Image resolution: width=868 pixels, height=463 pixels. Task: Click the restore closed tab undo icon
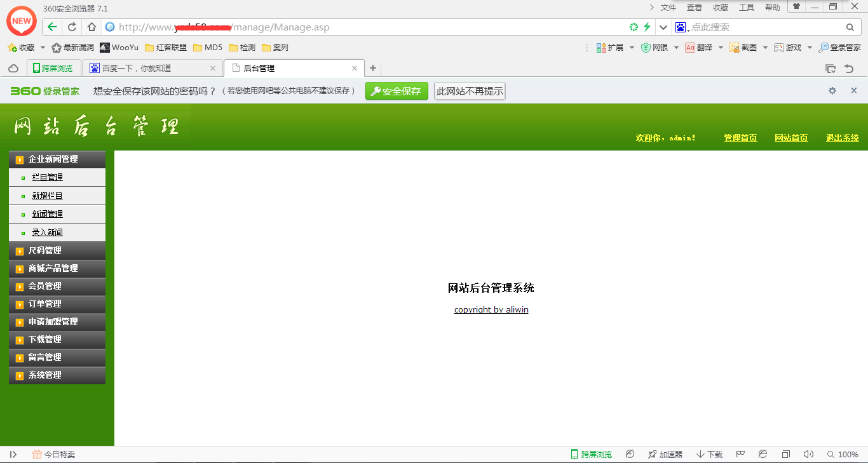click(x=849, y=69)
